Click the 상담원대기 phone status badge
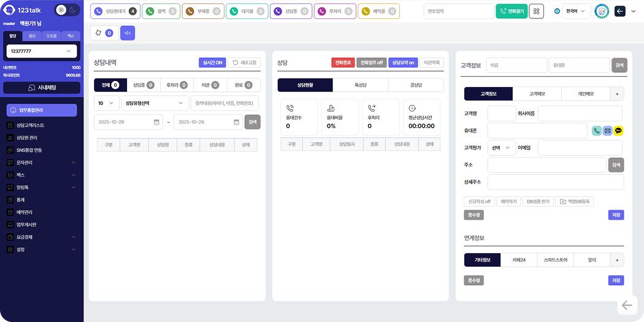 pyautogui.click(x=115, y=11)
